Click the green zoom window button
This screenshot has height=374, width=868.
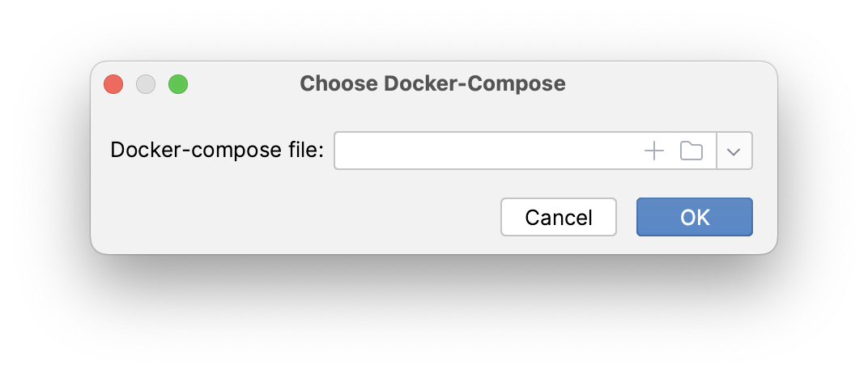click(x=178, y=84)
